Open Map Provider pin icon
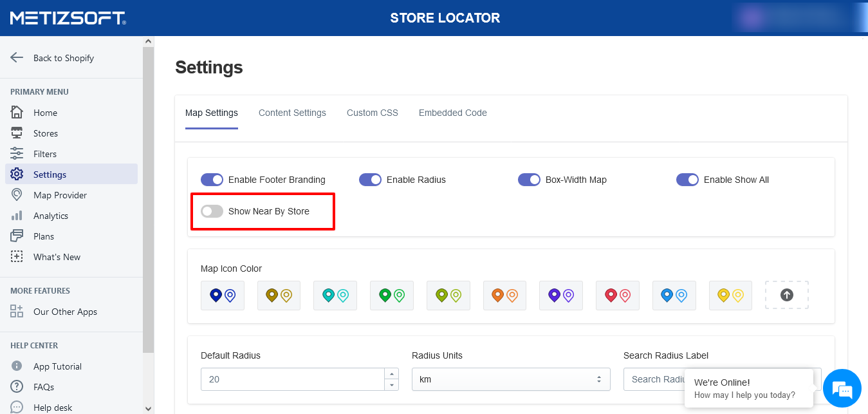 [17, 195]
